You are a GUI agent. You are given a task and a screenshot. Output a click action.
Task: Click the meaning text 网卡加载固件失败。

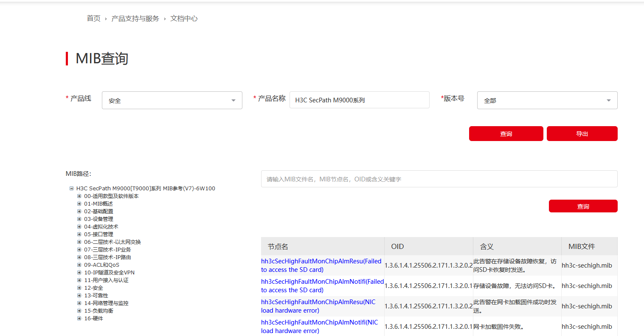click(499, 327)
